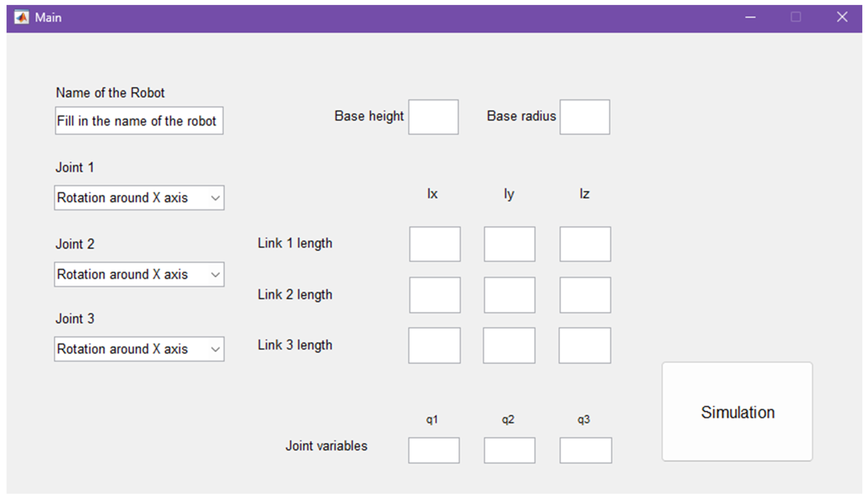Expand the Joint 2 rotation dropdown
The width and height of the screenshot is (868, 500).
(x=139, y=274)
